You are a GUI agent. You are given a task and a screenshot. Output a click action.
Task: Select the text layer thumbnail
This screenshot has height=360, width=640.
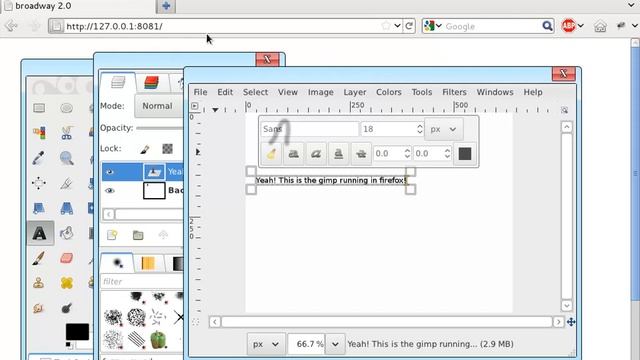pos(154,172)
